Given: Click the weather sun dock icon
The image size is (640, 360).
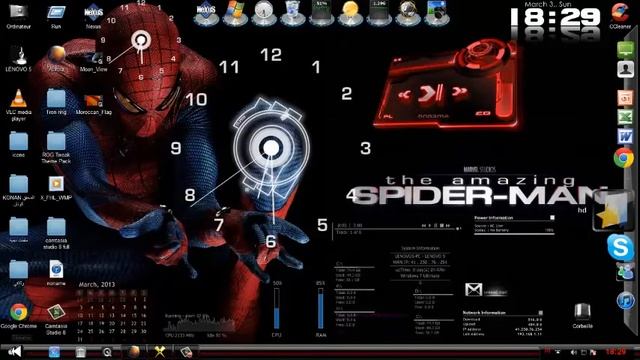Looking at the screenshot, I should pyautogui.click(x=350, y=12).
